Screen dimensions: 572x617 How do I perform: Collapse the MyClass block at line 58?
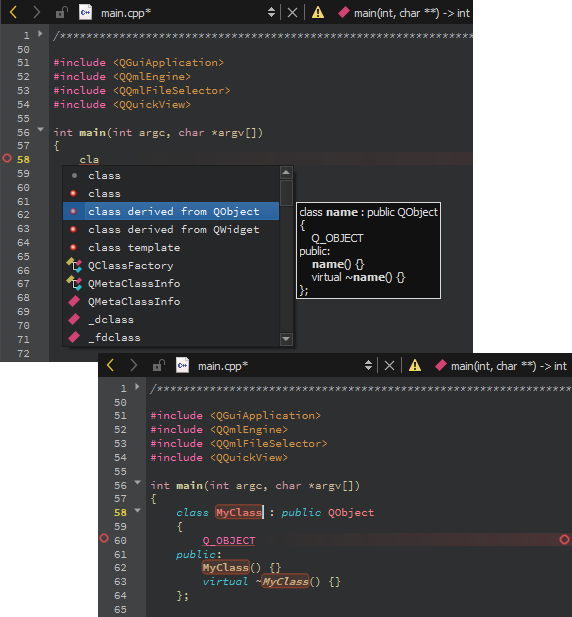coord(137,510)
